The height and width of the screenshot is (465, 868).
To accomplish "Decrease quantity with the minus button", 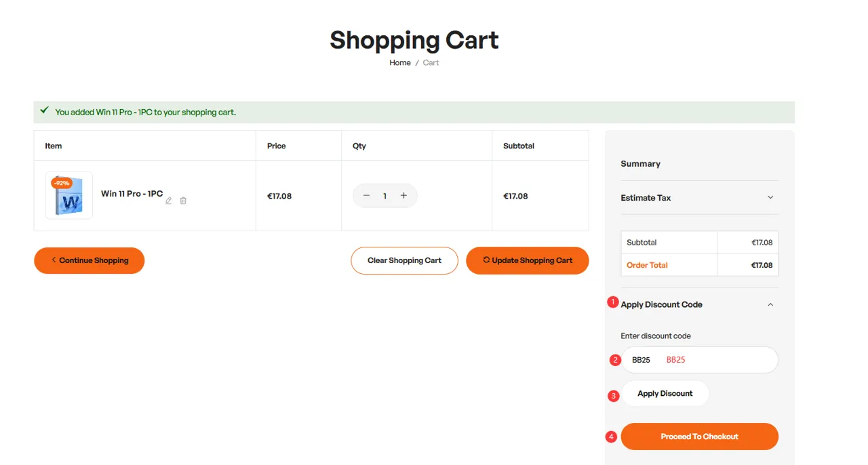I will [x=366, y=196].
